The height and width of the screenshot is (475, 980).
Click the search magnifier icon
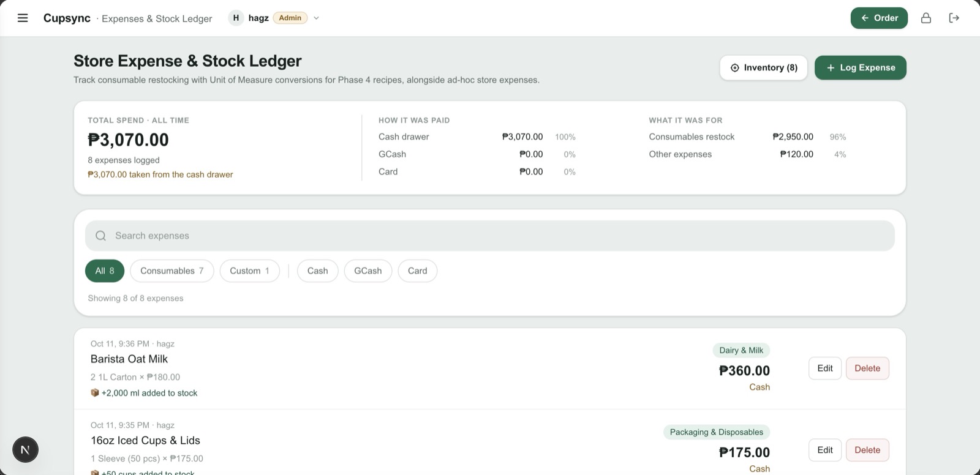coord(101,236)
